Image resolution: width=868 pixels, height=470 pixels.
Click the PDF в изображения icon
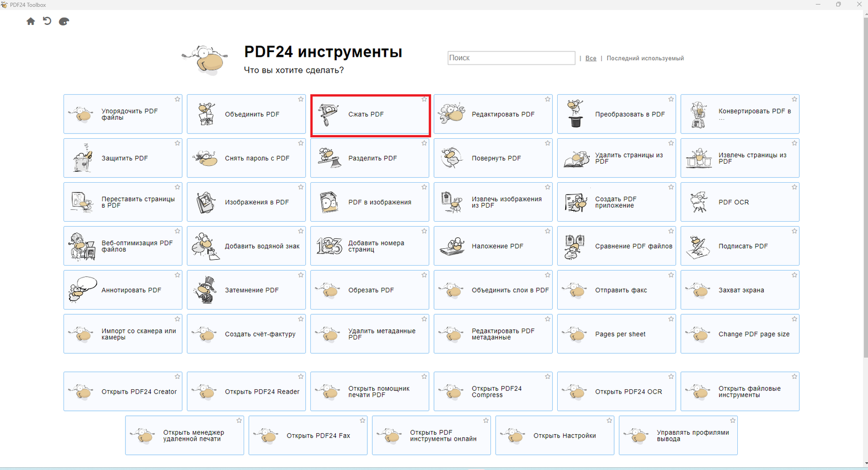coord(329,202)
